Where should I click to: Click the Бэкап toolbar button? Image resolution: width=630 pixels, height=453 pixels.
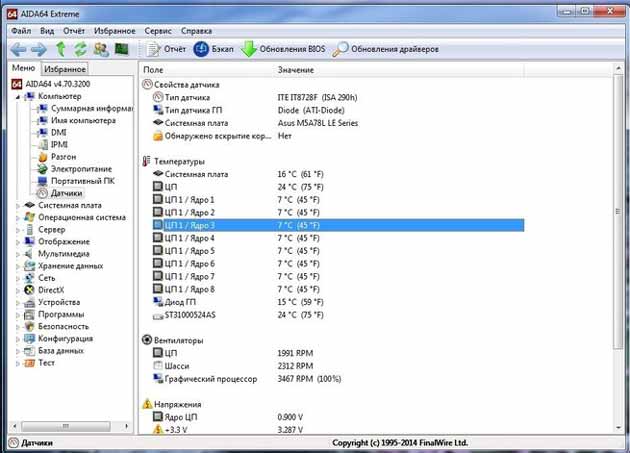tap(213, 49)
